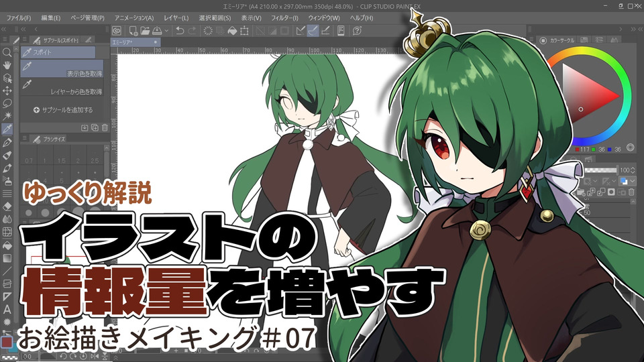Open the 表示(V) menu
Screen dimensions: 644x362
[x=251, y=18]
